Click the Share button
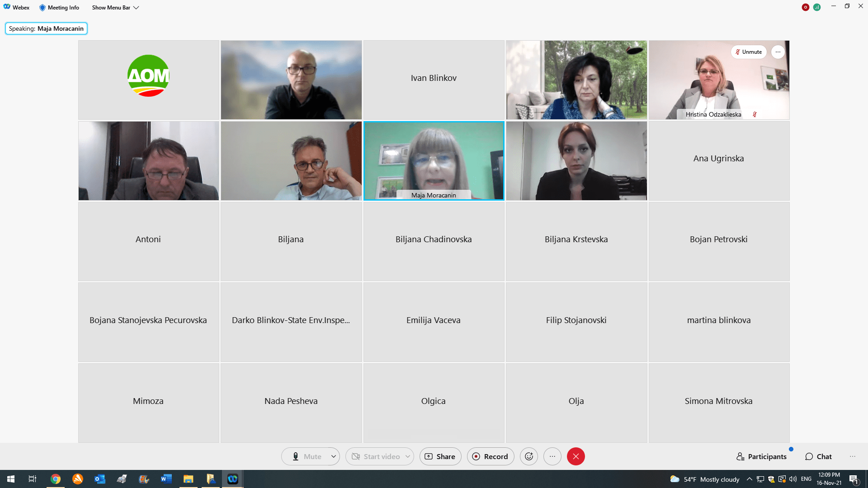 [440, 456]
